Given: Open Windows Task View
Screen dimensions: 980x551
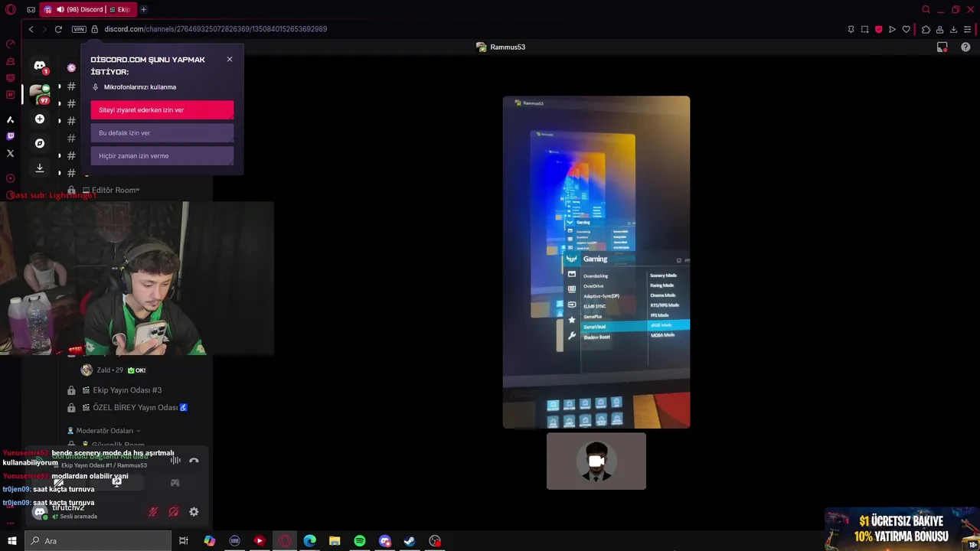Looking at the screenshot, I should tap(184, 541).
